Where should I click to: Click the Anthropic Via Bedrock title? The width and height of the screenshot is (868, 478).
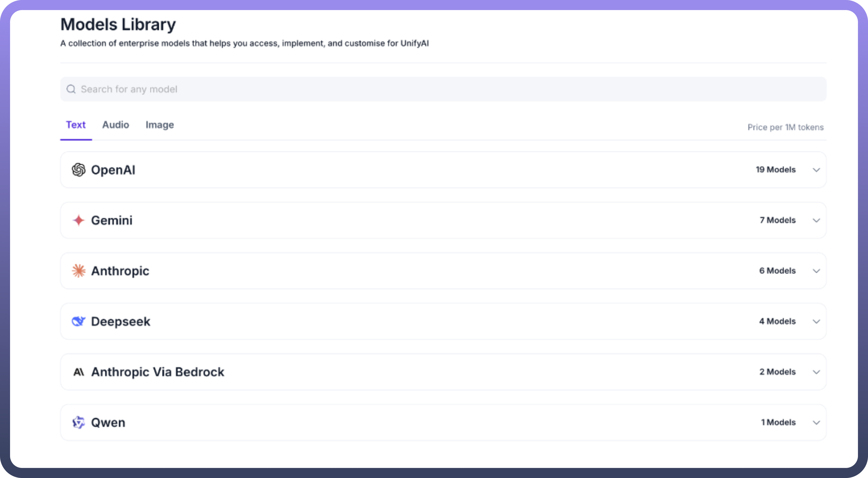[x=158, y=372]
